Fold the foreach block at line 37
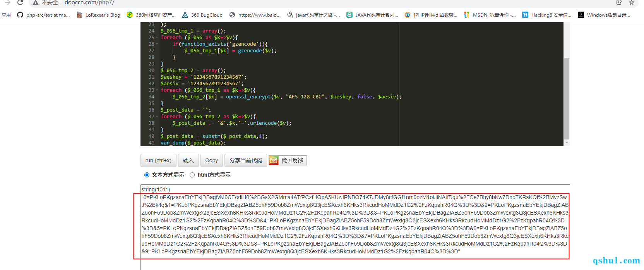 point(157,117)
